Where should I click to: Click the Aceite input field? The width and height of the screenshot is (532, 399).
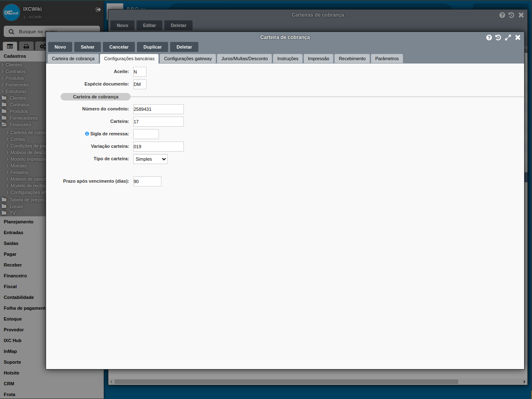point(140,72)
